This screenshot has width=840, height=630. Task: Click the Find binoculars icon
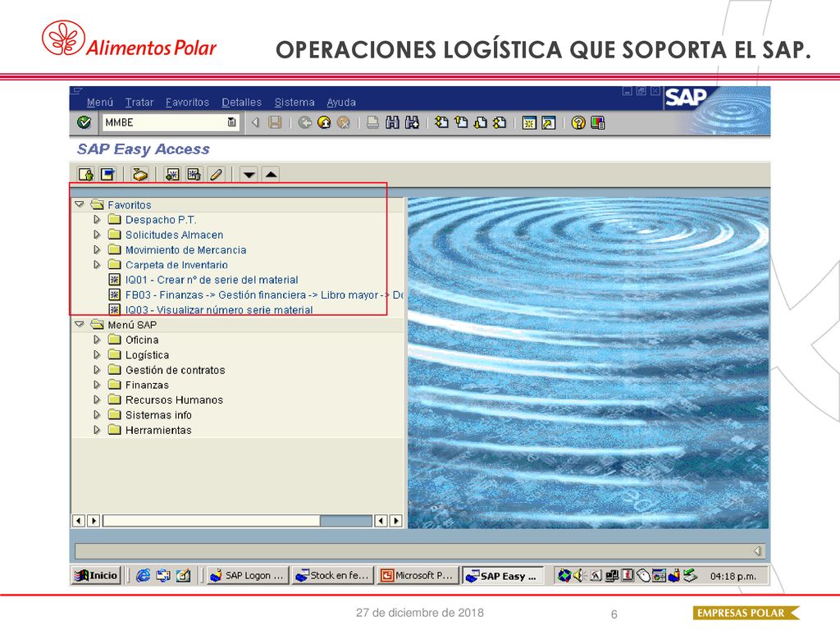tap(393, 123)
